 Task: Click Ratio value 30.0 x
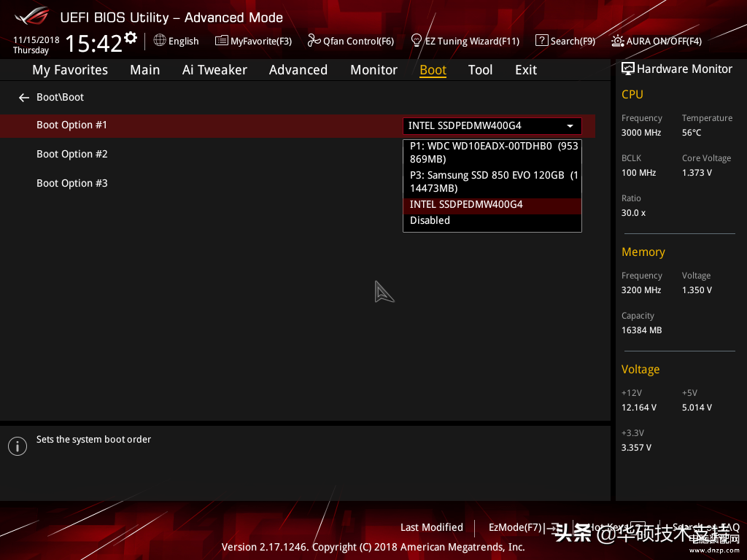pos(634,213)
